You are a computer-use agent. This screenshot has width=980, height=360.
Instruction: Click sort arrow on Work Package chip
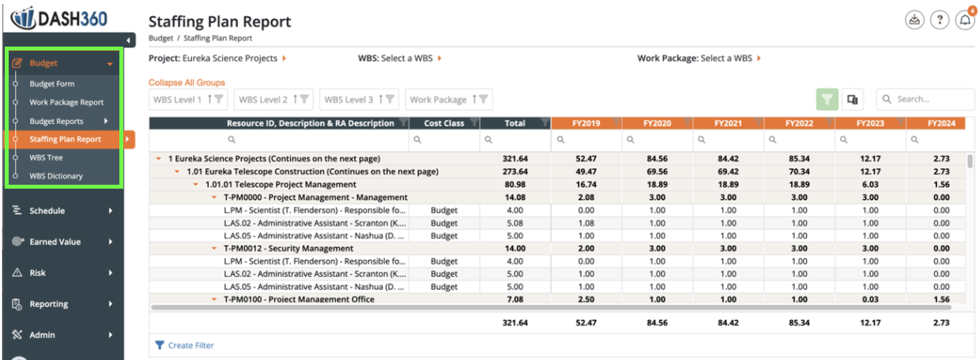[x=474, y=99]
